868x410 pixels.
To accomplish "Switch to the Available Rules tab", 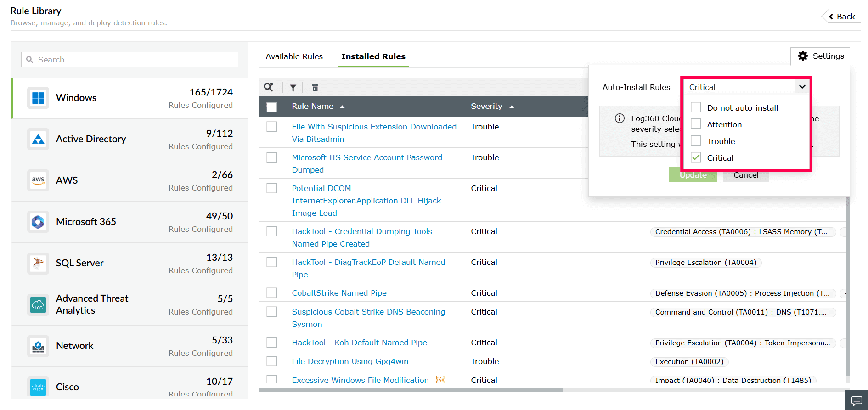I will 294,56.
